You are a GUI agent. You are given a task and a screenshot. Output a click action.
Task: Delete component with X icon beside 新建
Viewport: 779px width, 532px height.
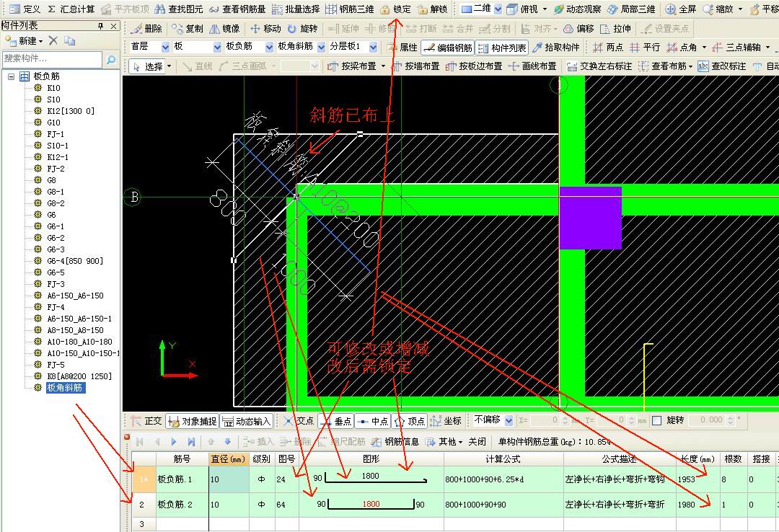click(53, 41)
